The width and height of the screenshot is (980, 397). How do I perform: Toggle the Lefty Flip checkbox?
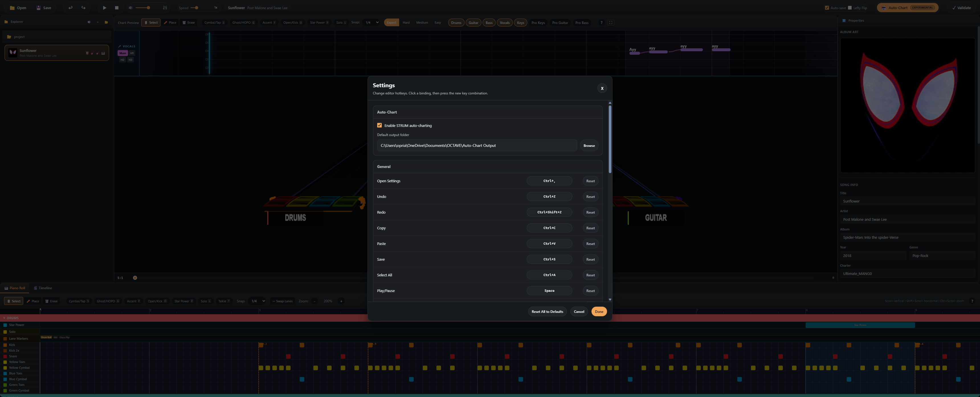pos(850,8)
